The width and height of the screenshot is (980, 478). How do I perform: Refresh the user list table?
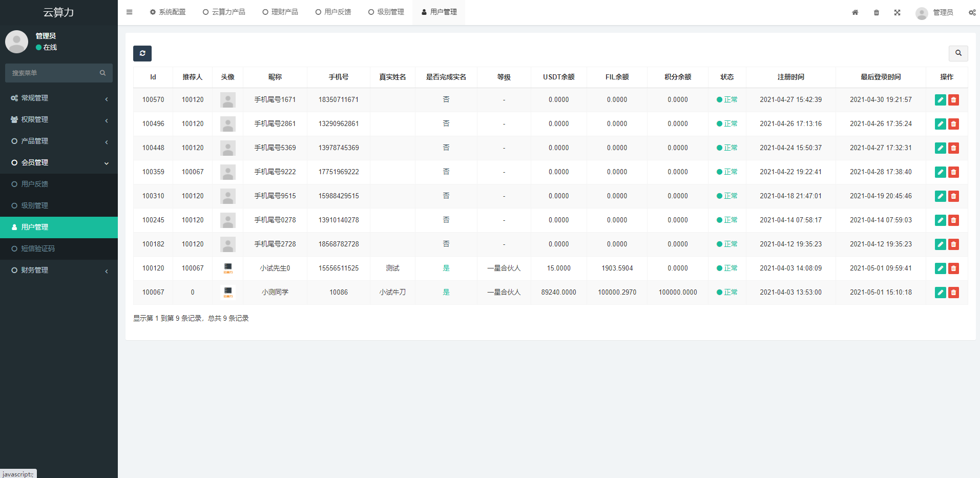click(142, 53)
